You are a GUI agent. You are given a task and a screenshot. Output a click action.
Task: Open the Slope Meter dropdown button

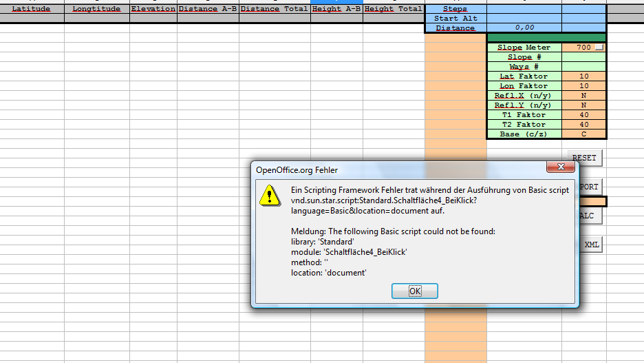coord(600,48)
